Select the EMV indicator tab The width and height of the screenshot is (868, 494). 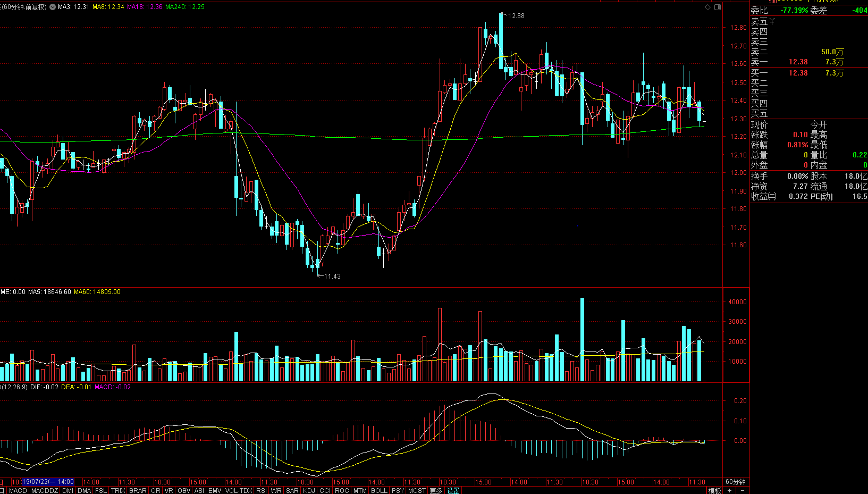point(215,490)
